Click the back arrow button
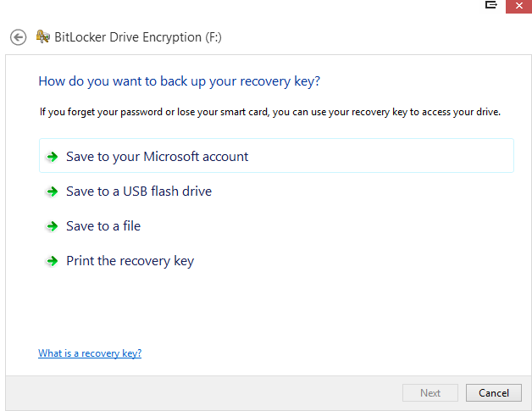 (x=18, y=37)
